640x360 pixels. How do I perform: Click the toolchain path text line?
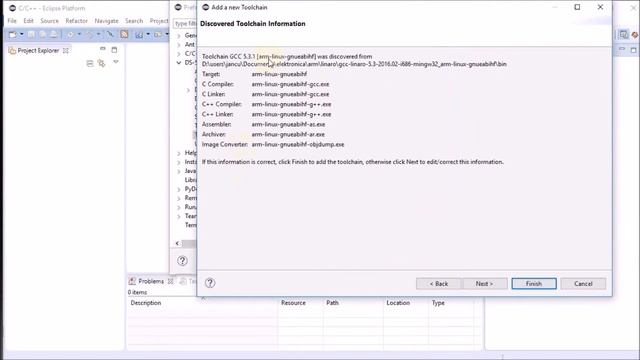[354, 64]
